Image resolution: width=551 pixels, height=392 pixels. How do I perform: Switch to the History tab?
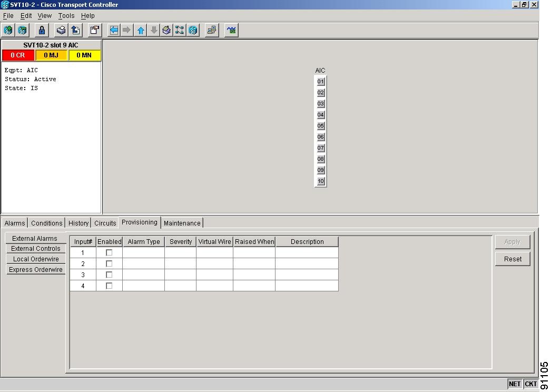tap(78, 223)
